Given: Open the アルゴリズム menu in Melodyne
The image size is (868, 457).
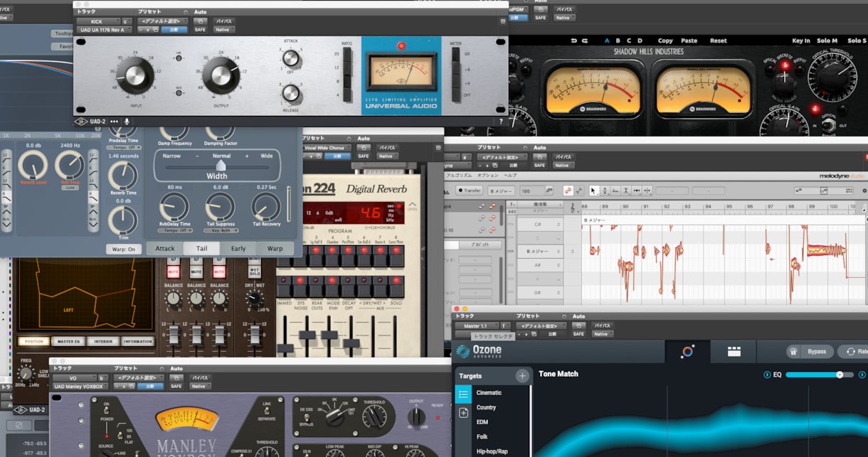Looking at the screenshot, I should pos(459,175).
